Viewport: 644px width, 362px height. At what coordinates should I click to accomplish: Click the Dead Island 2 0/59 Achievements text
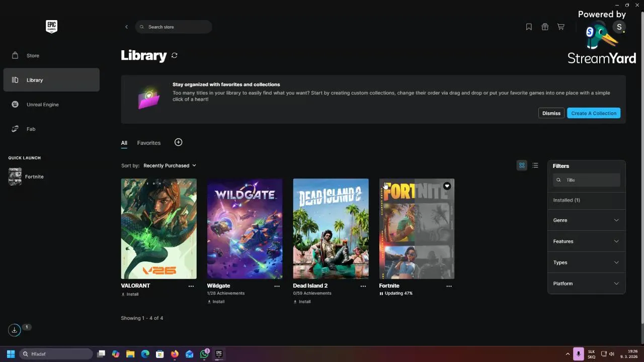(312, 293)
